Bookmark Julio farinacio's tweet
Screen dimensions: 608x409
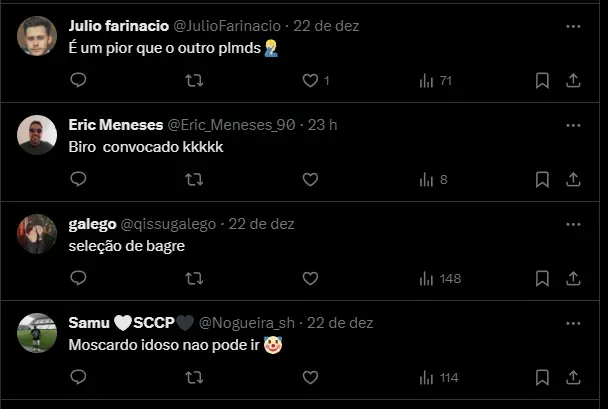click(x=542, y=81)
